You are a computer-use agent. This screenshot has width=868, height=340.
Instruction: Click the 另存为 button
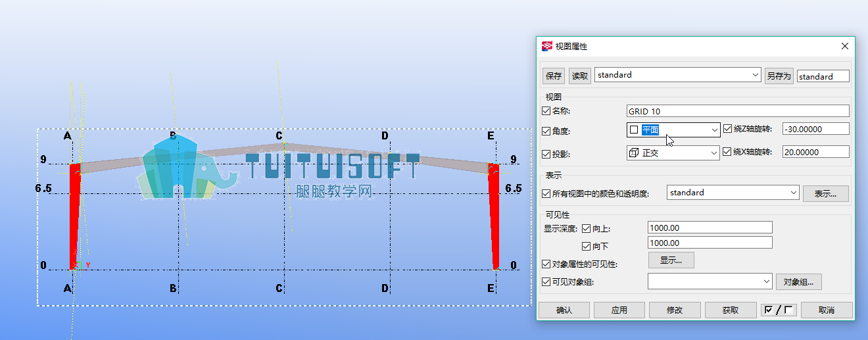pos(779,76)
